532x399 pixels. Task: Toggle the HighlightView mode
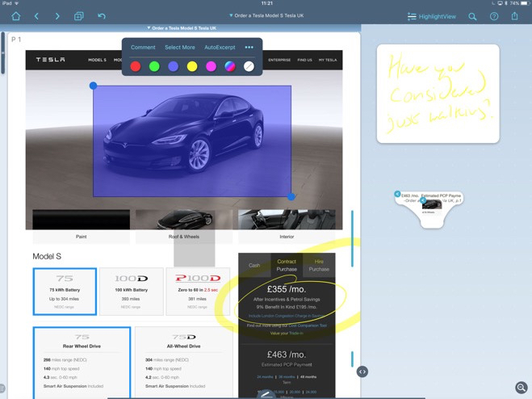432,16
